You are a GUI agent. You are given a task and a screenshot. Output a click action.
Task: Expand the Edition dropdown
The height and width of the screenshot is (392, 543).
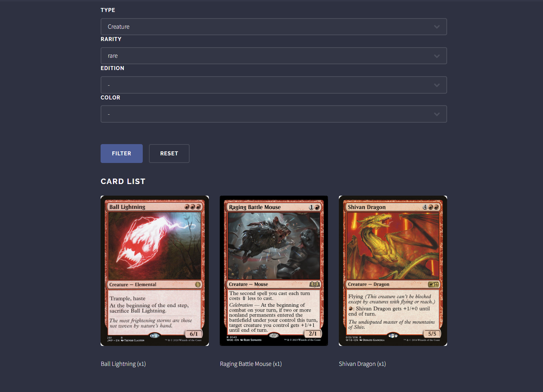point(273,85)
